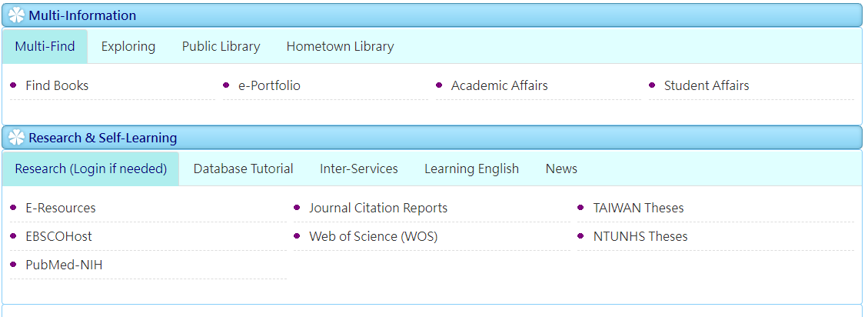Click the flower icon beside Multi-Information
Image resolution: width=868 pixels, height=317 pixels.
click(17, 15)
